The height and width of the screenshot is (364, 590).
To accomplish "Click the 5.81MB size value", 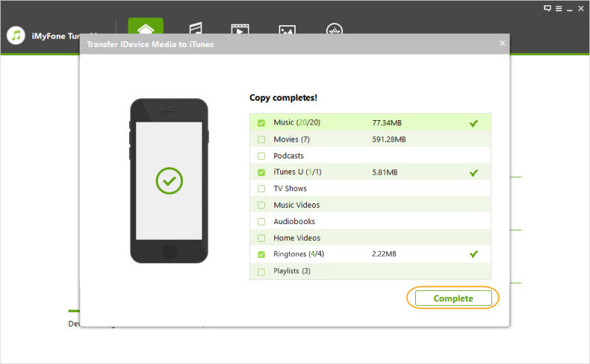I will 385,172.
